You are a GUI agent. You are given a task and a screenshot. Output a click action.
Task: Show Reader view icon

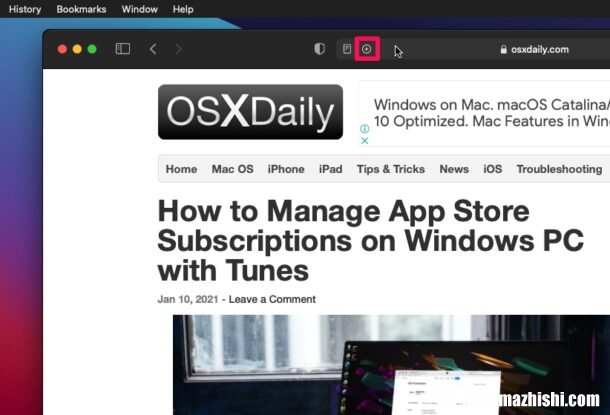click(x=347, y=49)
